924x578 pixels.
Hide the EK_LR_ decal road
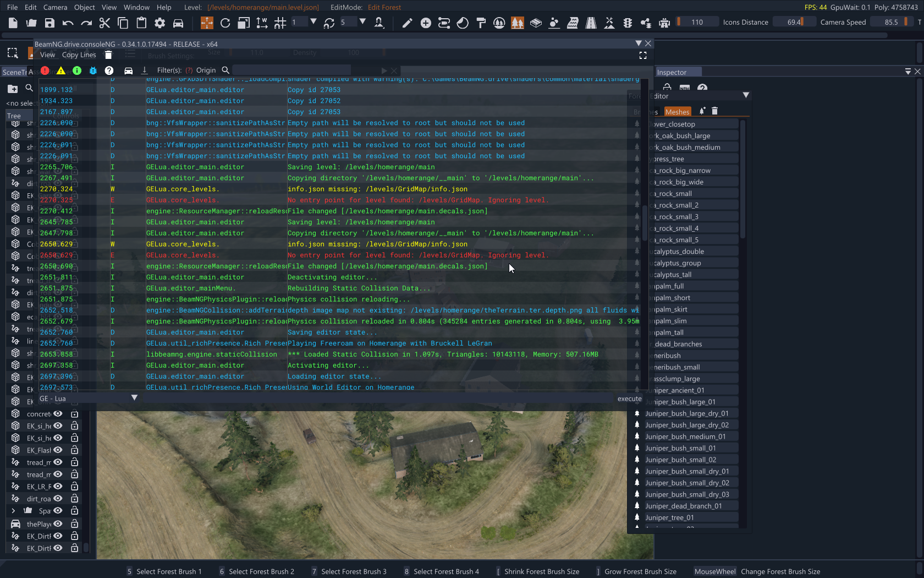tap(58, 487)
